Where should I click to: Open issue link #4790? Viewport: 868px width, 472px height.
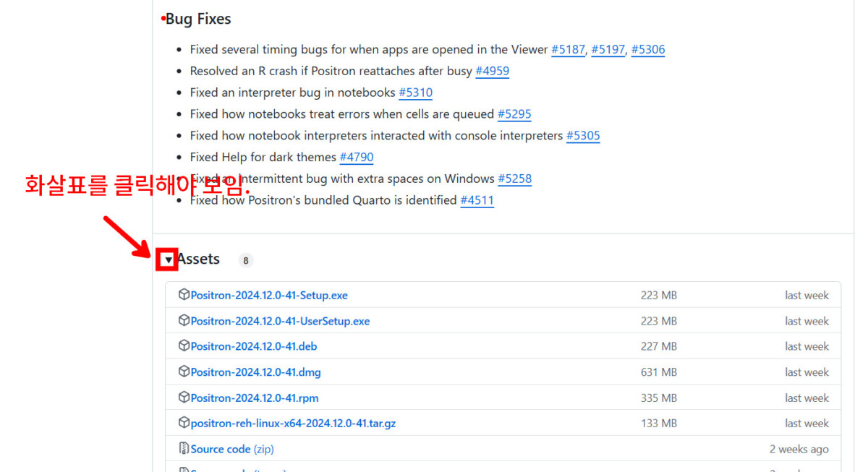(x=357, y=157)
